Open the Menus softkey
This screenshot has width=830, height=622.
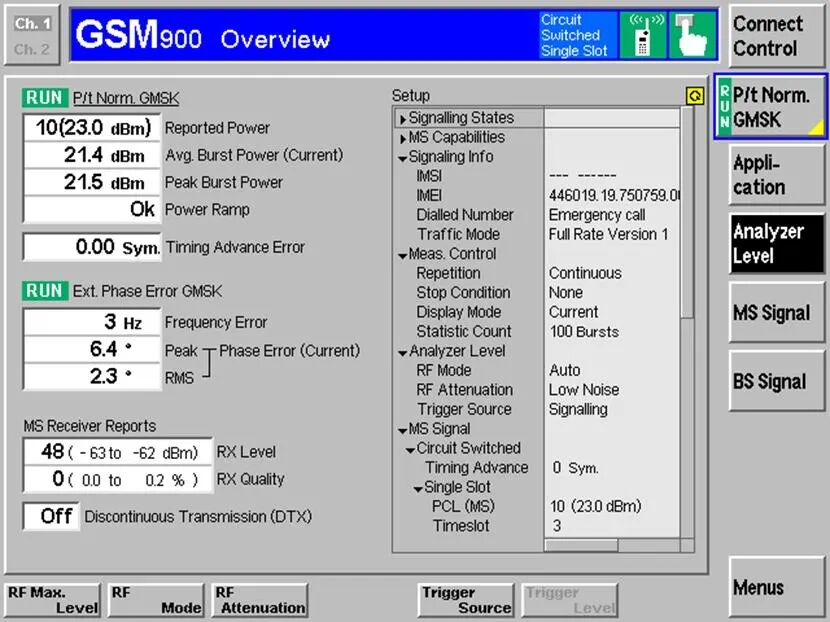point(777,587)
